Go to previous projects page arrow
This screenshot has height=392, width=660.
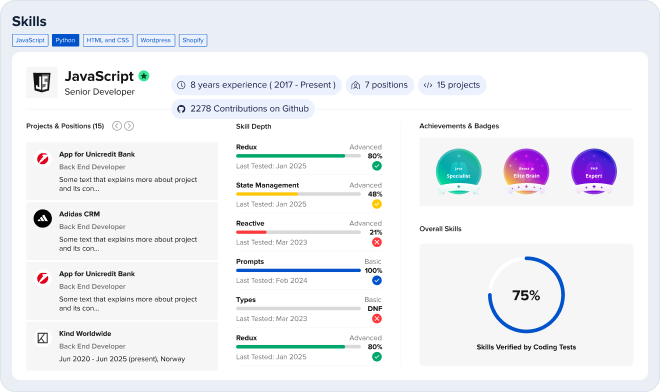click(117, 126)
